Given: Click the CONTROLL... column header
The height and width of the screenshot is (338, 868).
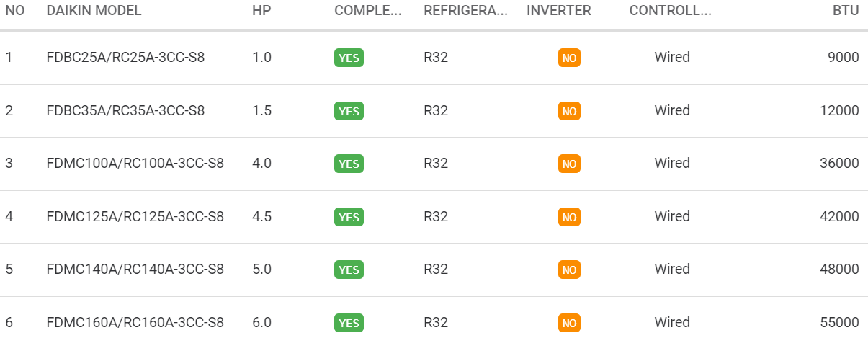Looking at the screenshot, I should click(670, 11).
